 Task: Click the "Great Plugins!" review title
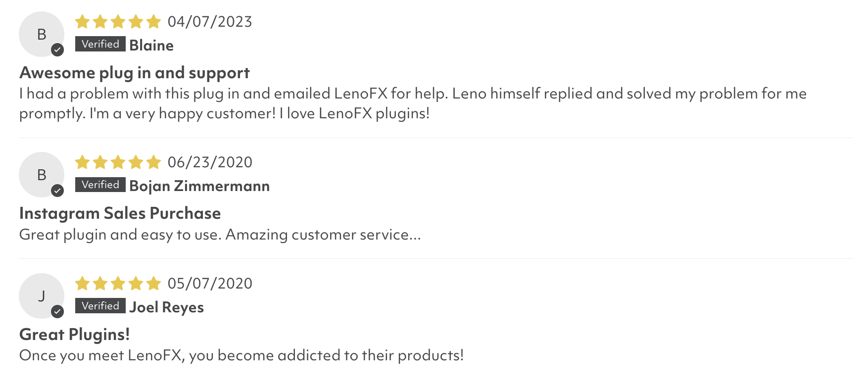pos(74,335)
